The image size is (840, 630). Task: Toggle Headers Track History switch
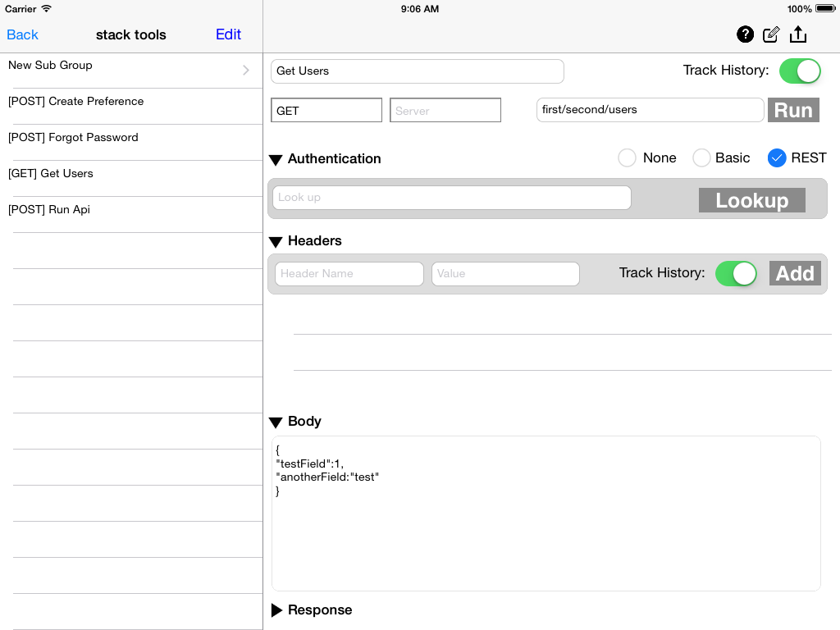click(x=736, y=273)
